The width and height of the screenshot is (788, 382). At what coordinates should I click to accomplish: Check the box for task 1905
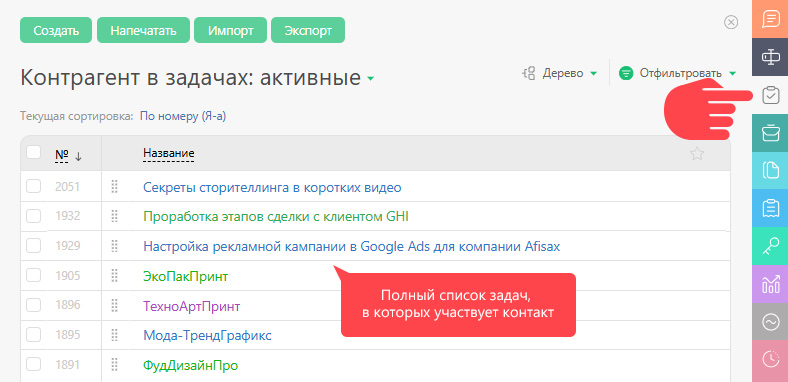tap(33, 275)
